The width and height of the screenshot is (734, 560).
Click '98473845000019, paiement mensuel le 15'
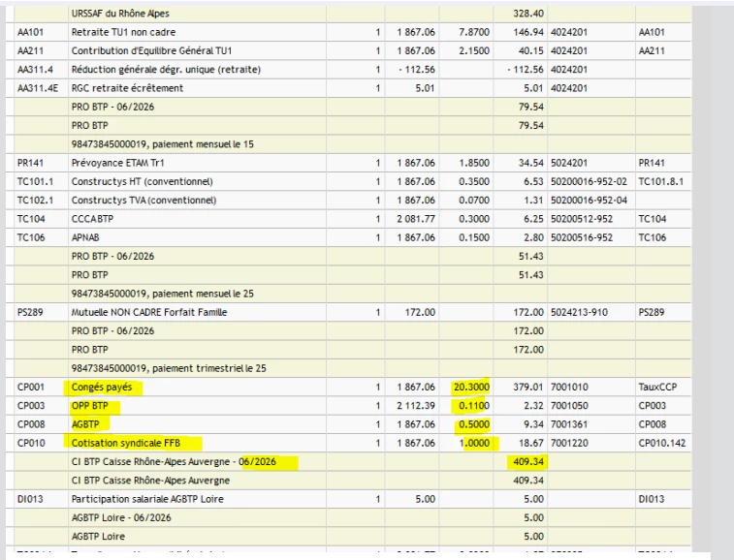(163, 144)
